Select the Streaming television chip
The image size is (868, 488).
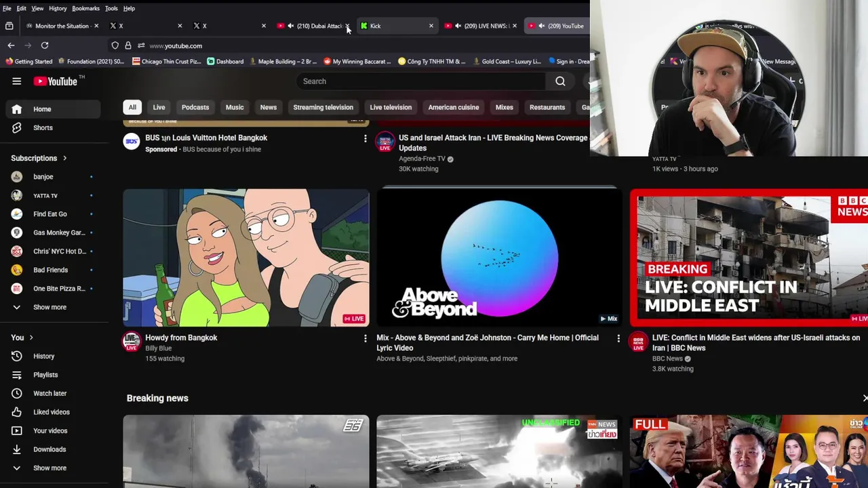[323, 107]
